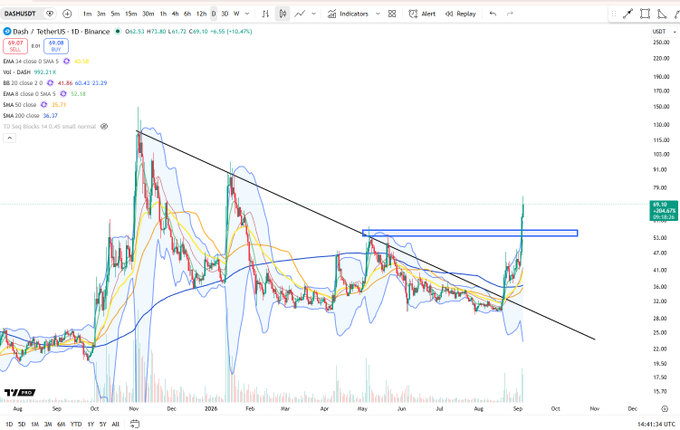Image resolution: width=680 pixels, height=430 pixels.
Task: Click the plus compare symbol icon
Action: coord(67,14)
